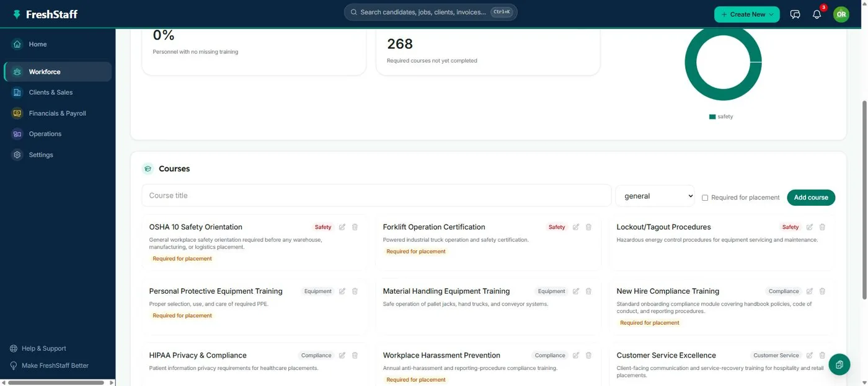Delete Personal Protective Equipment Training course
This screenshot has height=386, width=868.
pos(355,291)
